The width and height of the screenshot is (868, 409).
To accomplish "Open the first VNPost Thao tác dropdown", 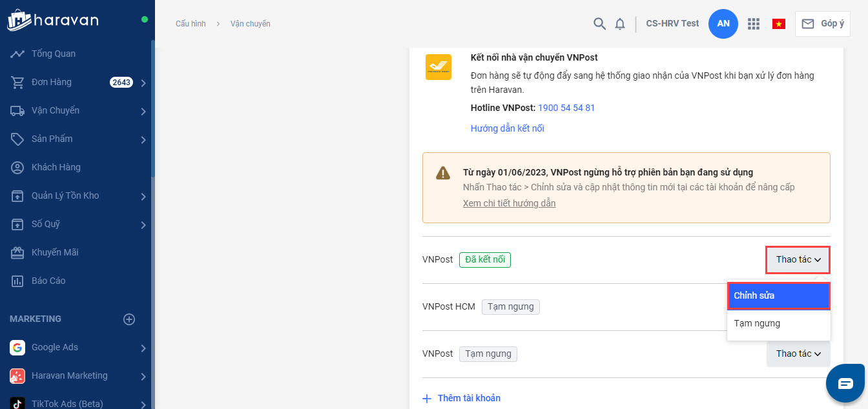I will [798, 259].
